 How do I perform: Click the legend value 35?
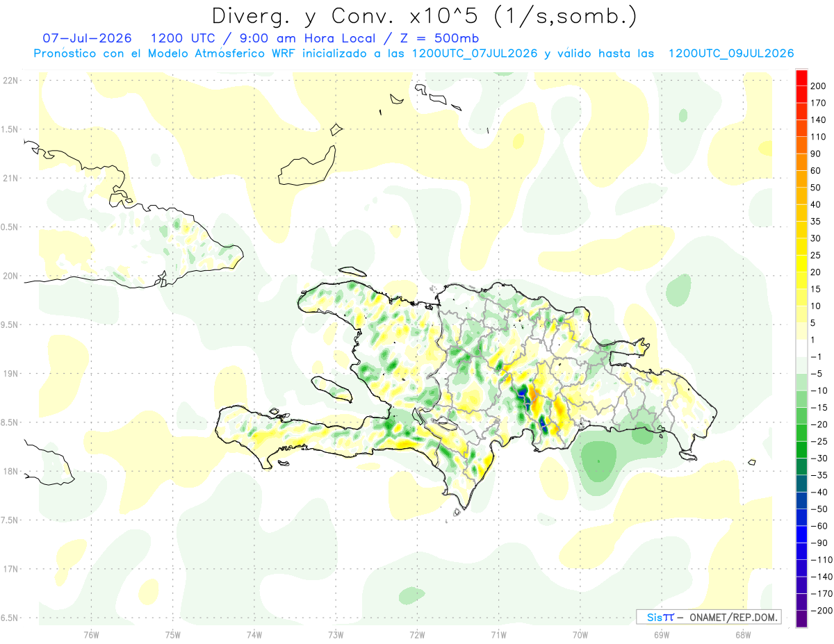(817, 222)
